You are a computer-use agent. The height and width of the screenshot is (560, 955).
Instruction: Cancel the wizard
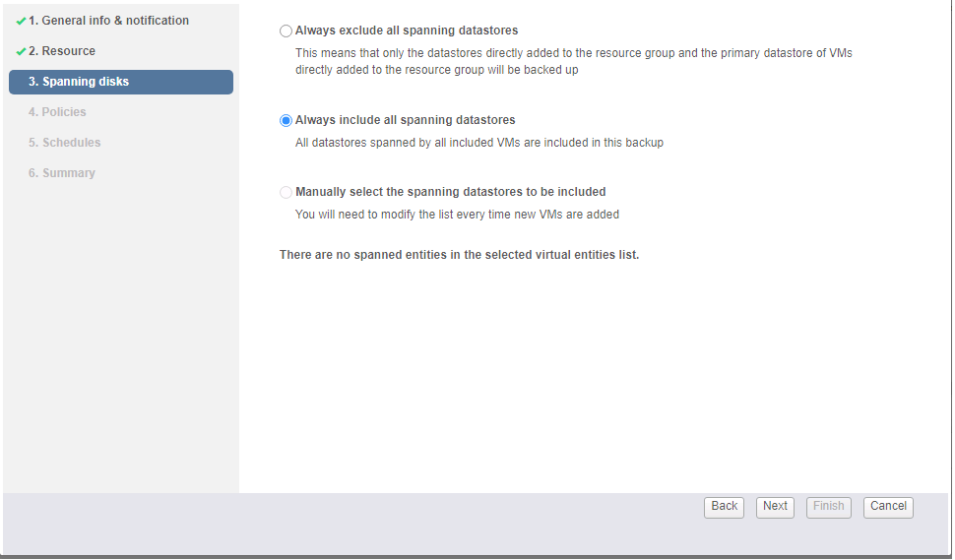click(888, 507)
